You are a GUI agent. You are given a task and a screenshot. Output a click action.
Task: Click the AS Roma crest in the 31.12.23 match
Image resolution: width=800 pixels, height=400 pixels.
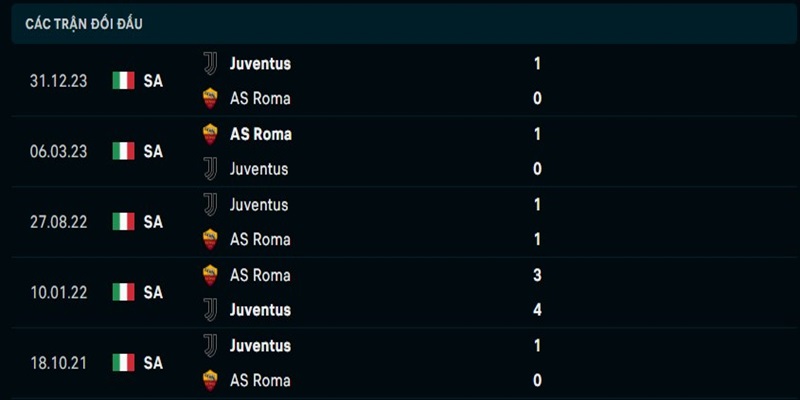[210, 98]
